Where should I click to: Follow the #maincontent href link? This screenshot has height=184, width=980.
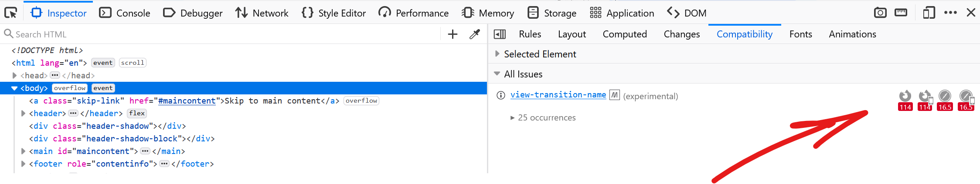[x=187, y=101]
